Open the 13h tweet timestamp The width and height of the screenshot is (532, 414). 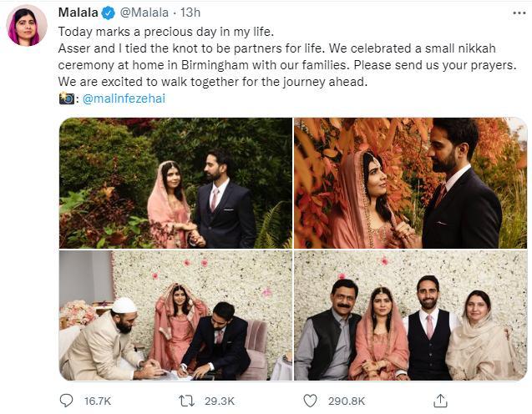(190, 13)
